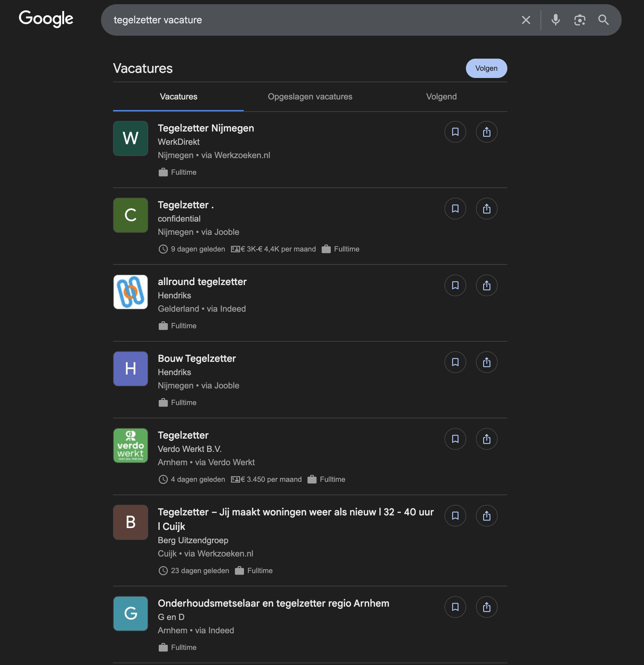Open the Volgend tab

(441, 97)
